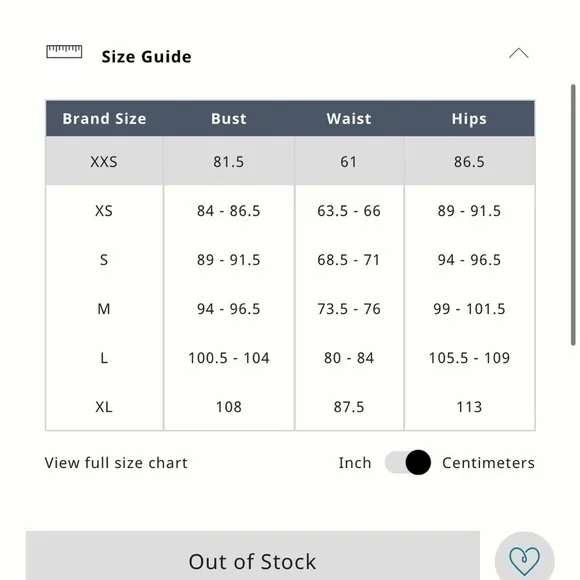Viewport: 580px width, 580px height.
Task: Choose the M brand size cell
Action: tap(104, 309)
